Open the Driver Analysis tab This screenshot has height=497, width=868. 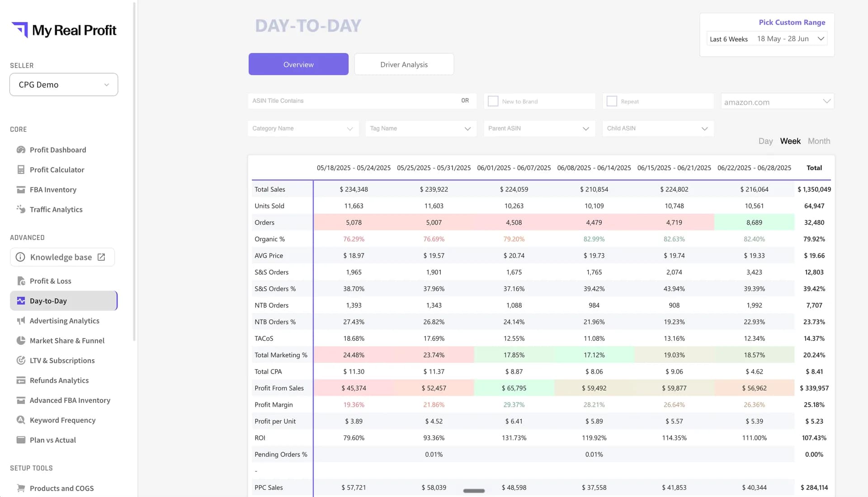[404, 64]
